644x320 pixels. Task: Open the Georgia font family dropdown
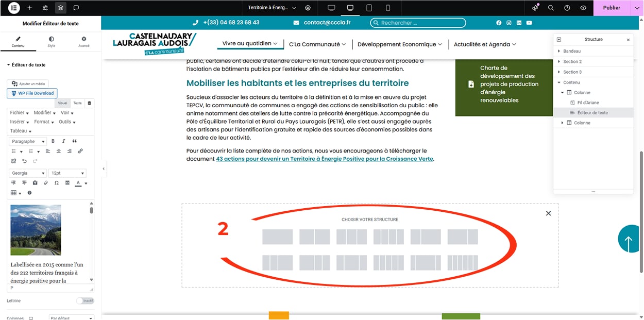click(27, 173)
